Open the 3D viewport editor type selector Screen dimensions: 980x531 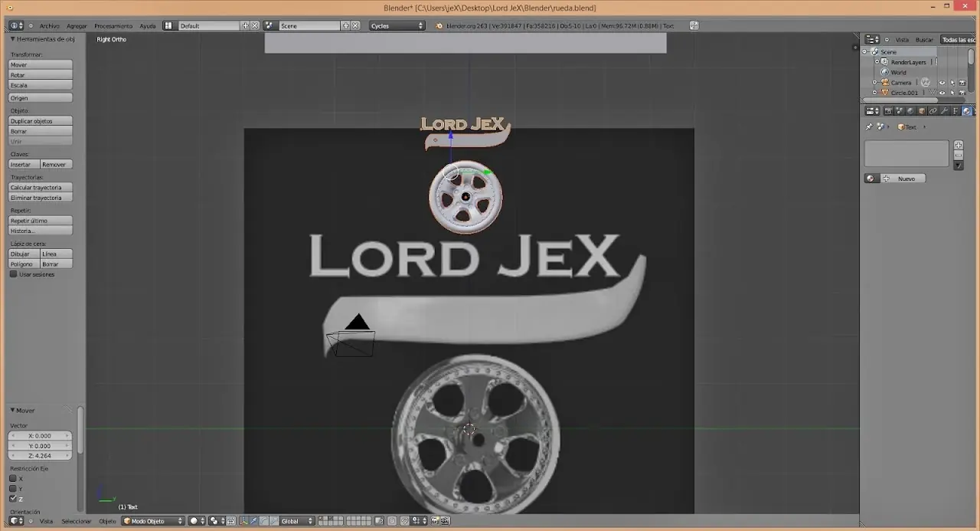click(15, 521)
